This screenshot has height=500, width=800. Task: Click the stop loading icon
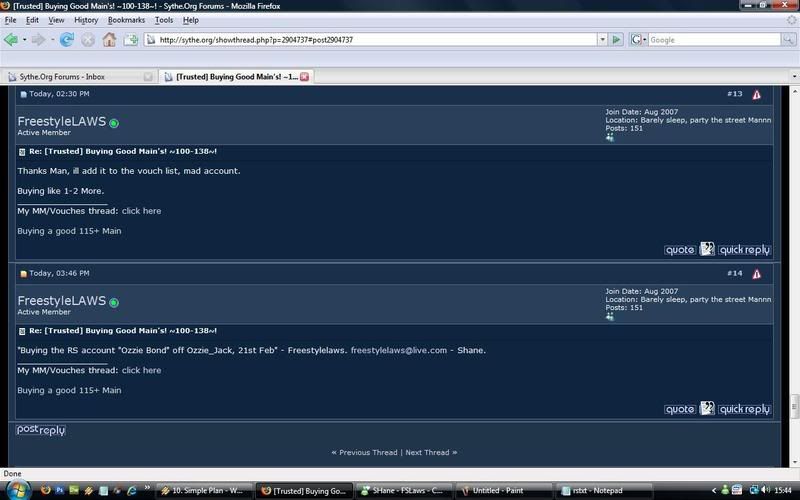click(x=88, y=39)
